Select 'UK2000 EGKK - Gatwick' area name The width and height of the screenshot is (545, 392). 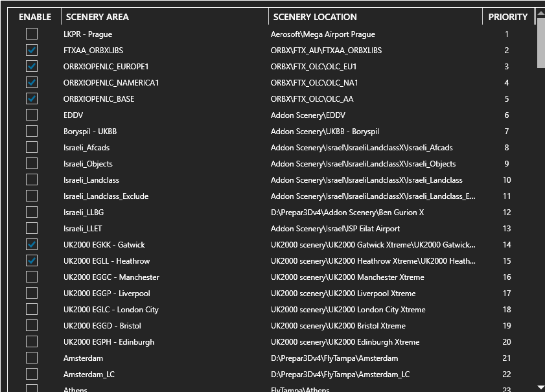click(x=104, y=245)
